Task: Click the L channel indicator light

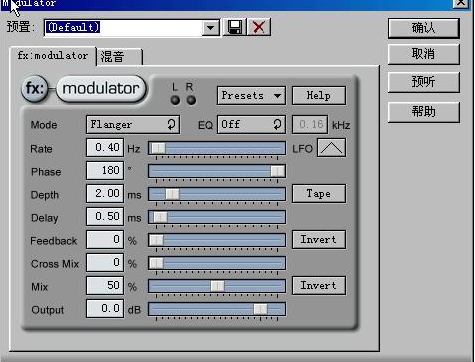Action: coord(175,100)
